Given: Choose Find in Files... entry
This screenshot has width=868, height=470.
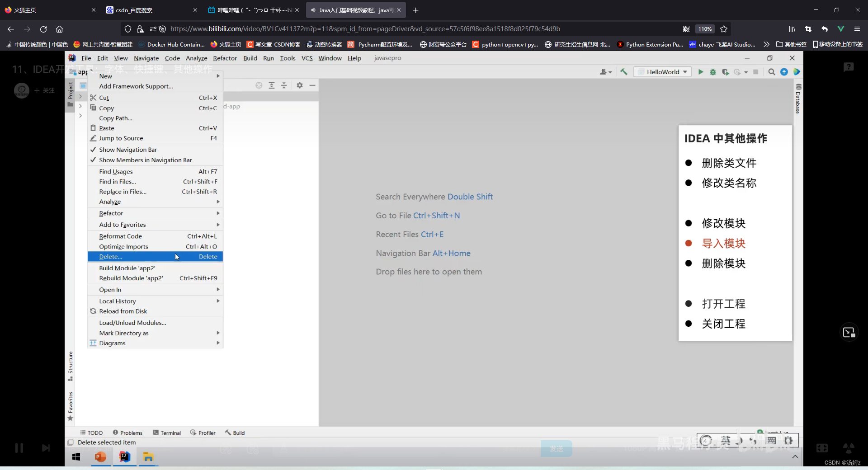Looking at the screenshot, I should (x=155, y=182).
